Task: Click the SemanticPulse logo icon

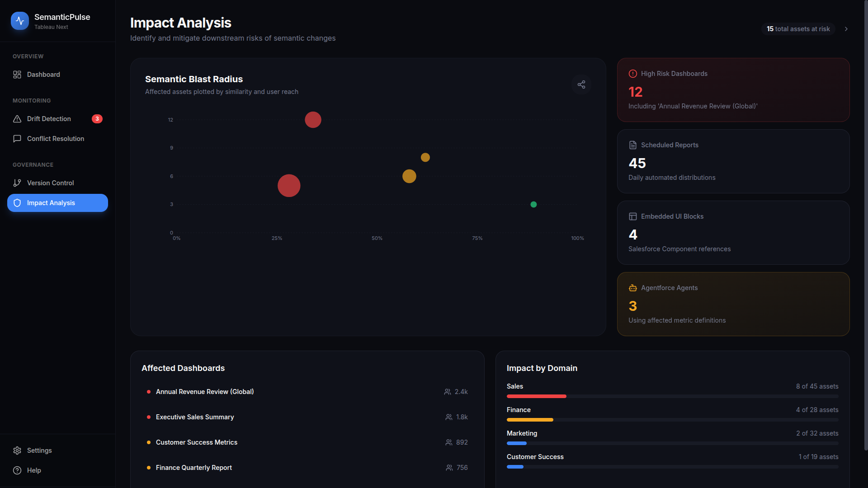Action: pyautogui.click(x=20, y=21)
